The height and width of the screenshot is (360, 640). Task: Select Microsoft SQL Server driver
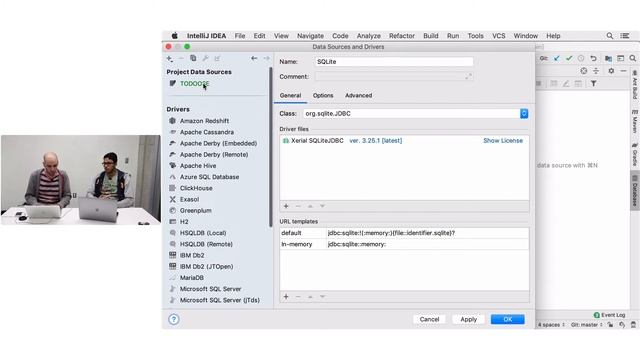(210, 289)
